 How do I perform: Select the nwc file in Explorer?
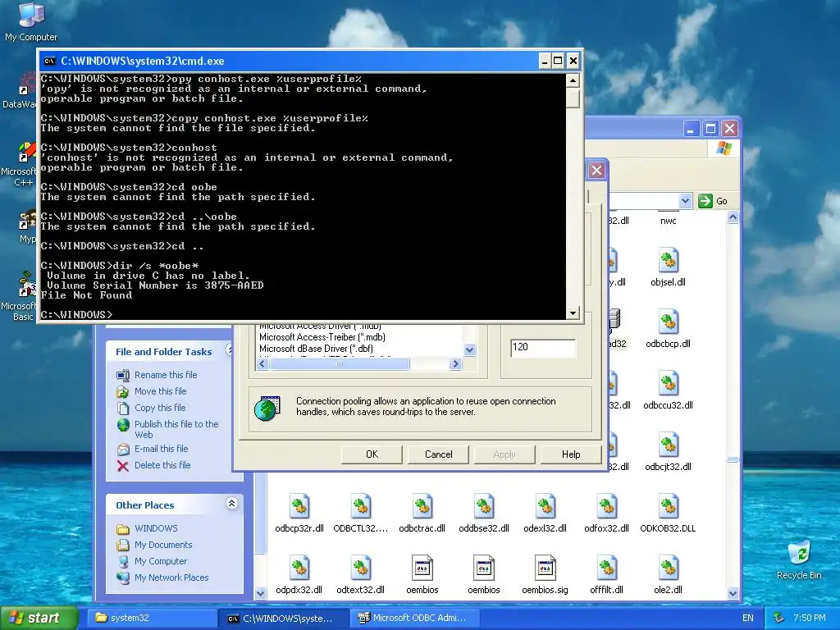tap(668, 220)
